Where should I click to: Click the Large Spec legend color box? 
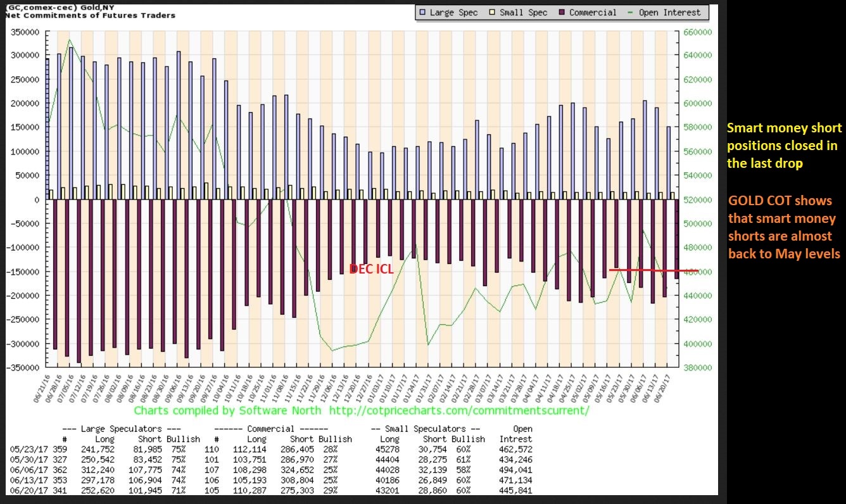click(x=422, y=13)
